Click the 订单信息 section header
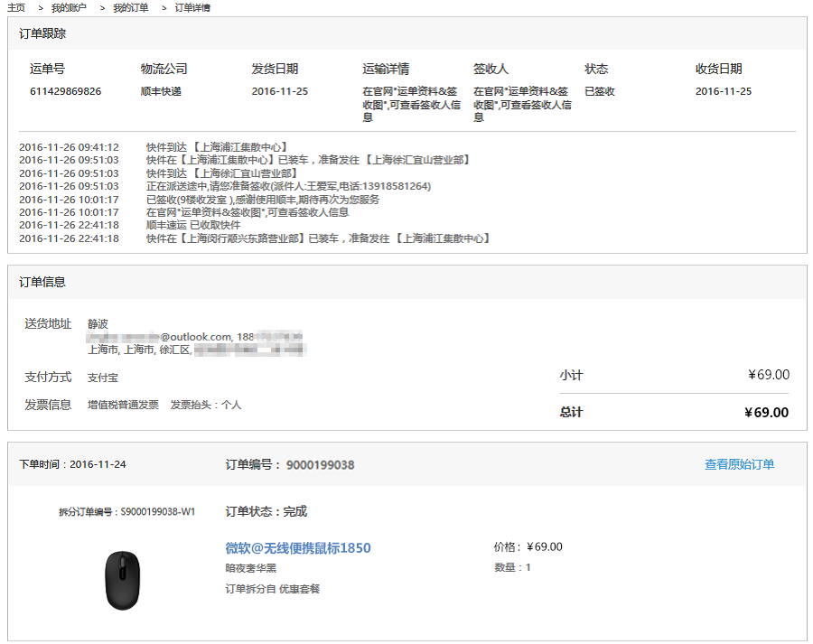Image resolution: width=813 pixels, height=644 pixels. point(42,282)
